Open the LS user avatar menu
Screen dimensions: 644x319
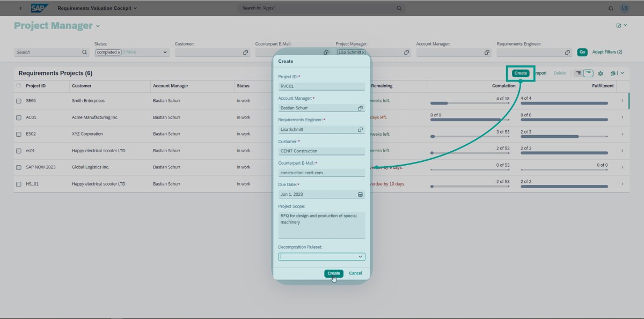tap(624, 8)
